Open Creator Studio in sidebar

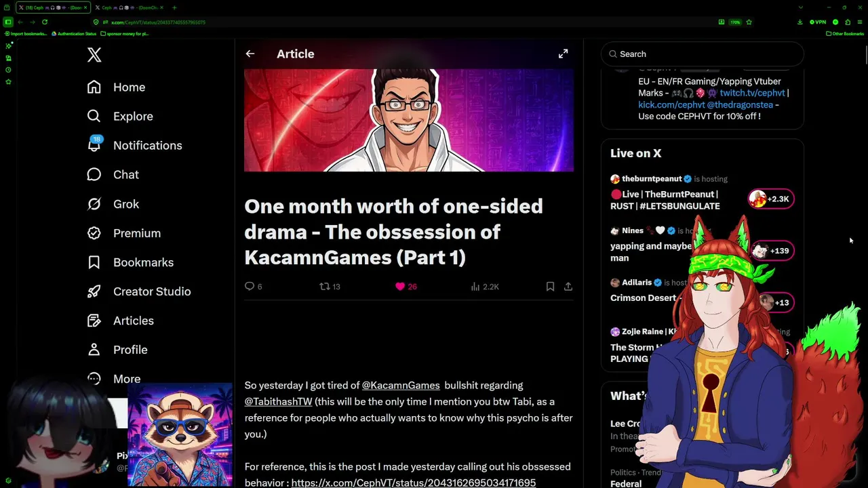point(139,291)
